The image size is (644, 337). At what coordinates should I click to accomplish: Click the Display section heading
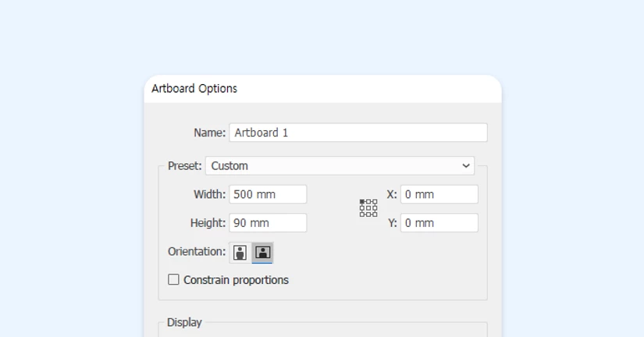coord(184,322)
